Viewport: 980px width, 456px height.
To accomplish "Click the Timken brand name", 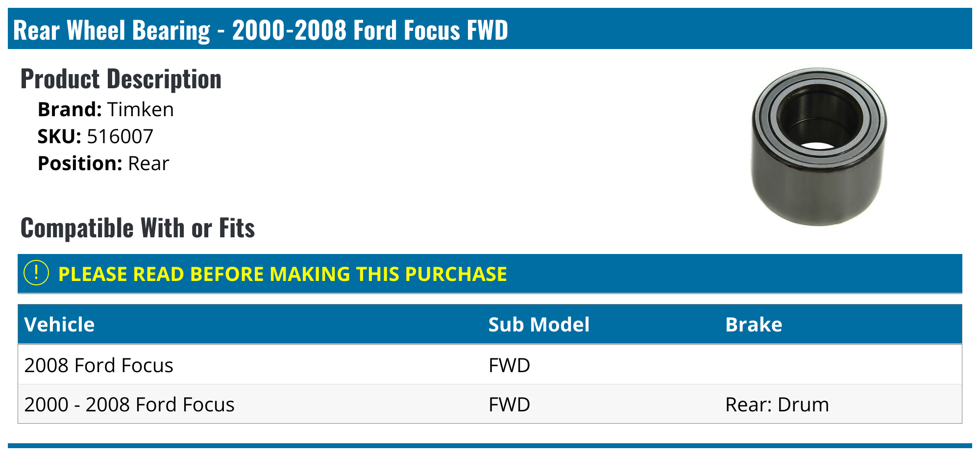I will (x=140, y=109).
